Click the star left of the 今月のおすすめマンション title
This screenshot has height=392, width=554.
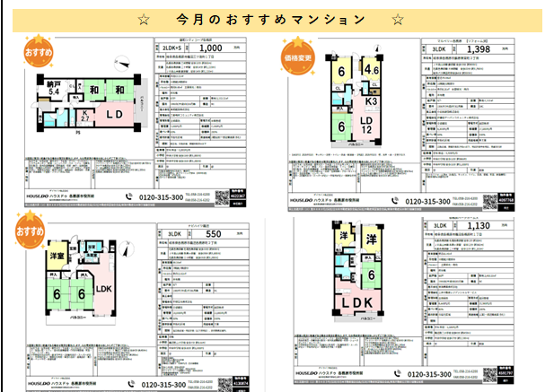144,20
